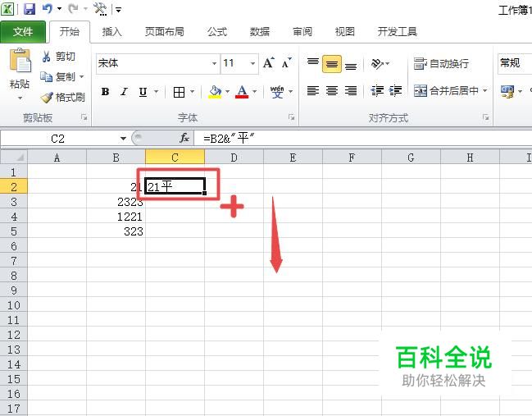Select column D header
Viewport: 532px width, 416px height.
click(234, 158)
